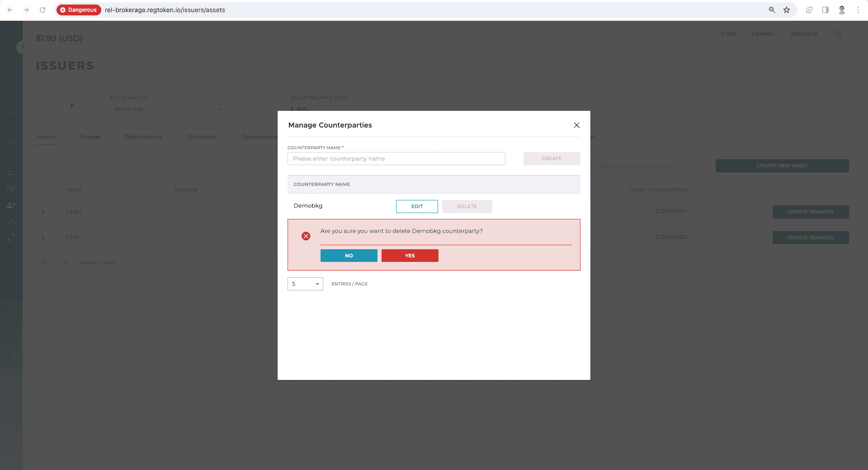Switch to the Assets tab

(x=45, y=137)
